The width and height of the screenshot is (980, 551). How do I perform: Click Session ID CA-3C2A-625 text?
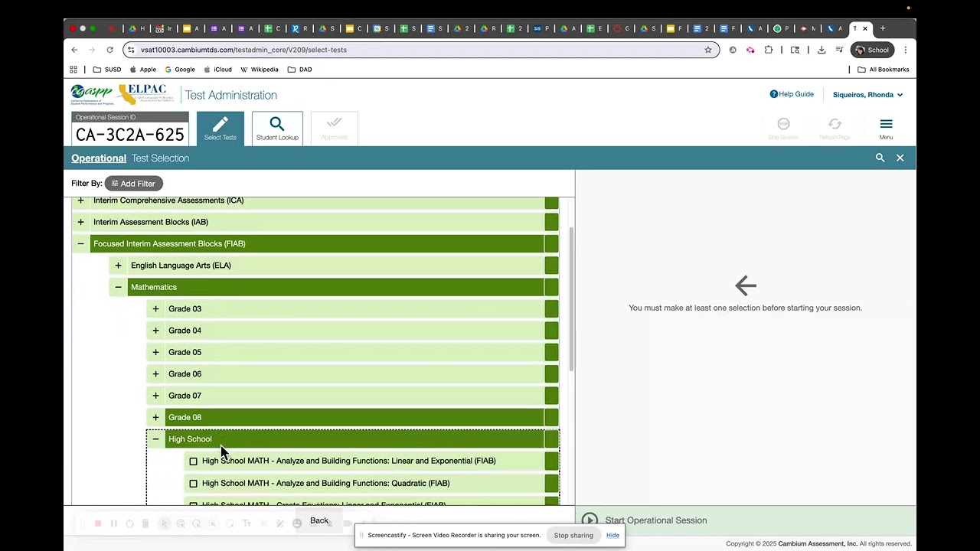(130, 135)
